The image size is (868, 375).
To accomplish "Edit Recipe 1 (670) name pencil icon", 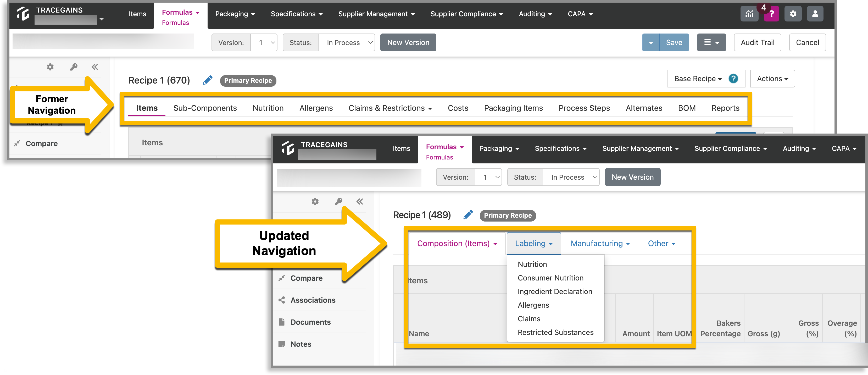I will 208,80.
